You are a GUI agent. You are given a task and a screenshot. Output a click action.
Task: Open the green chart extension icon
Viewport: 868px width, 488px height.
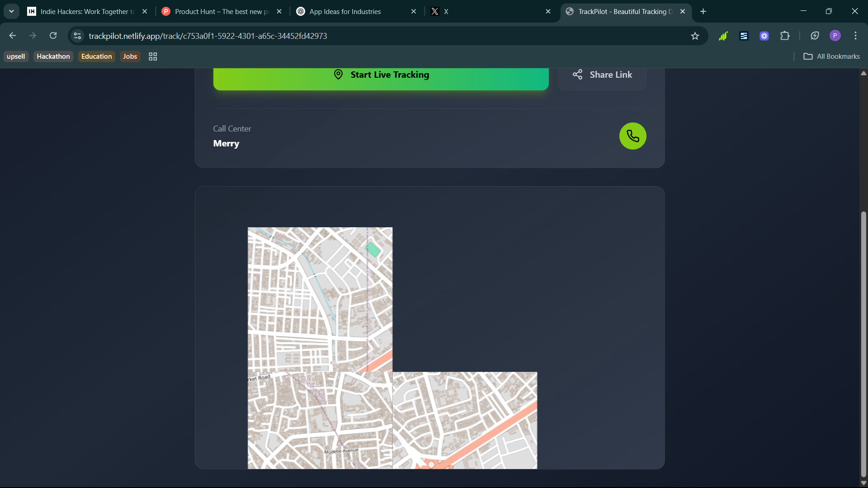pos(723,36)
